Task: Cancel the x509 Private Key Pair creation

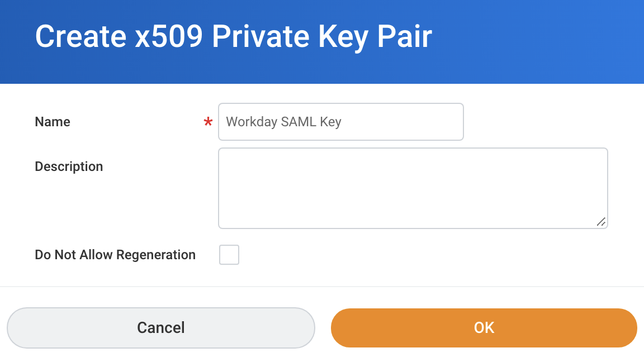Action: (x=160, y=328)
